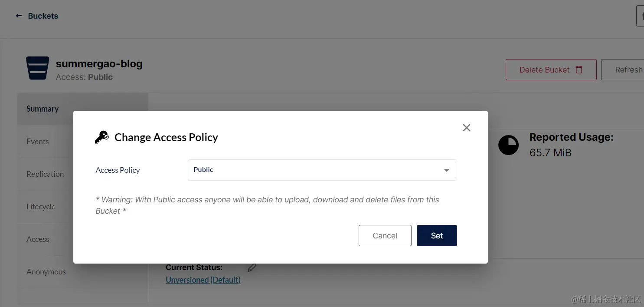Navigate back via Buckets link
644x307 pixels.
(43, 16)
